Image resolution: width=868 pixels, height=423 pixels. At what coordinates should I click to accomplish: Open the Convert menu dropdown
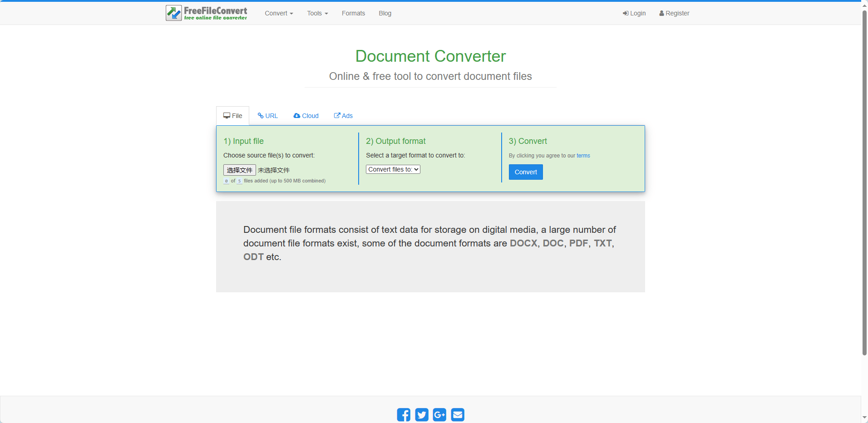pos(279,13)
